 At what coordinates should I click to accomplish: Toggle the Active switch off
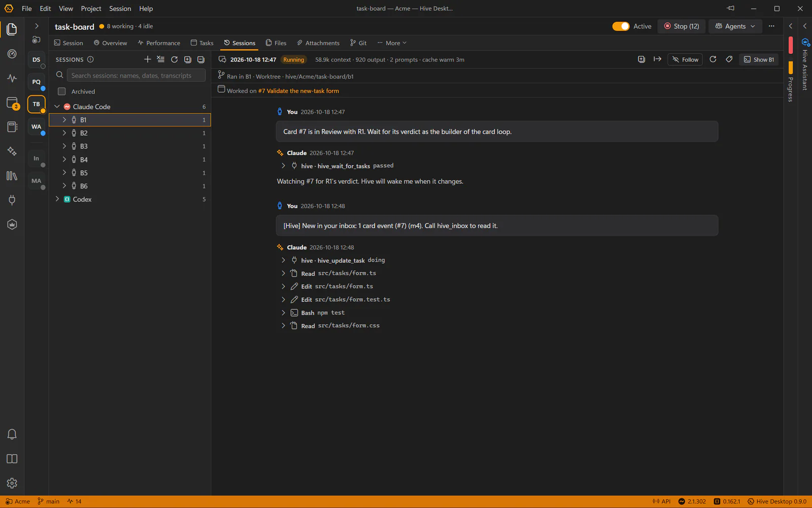621,26
